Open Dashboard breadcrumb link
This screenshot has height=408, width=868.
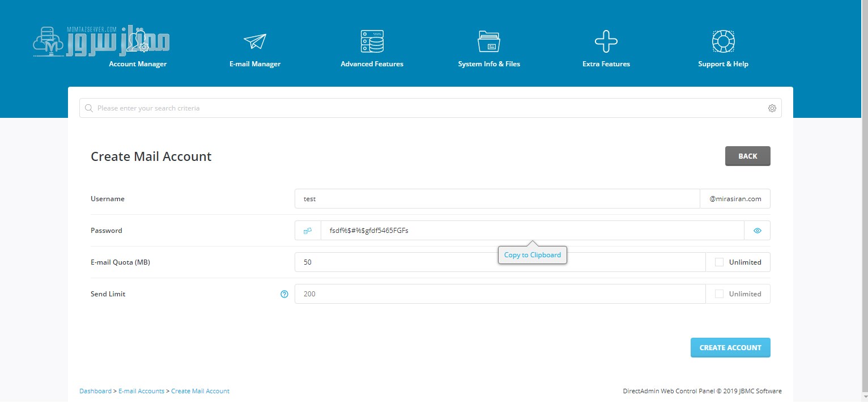click(x=95, y=391)
